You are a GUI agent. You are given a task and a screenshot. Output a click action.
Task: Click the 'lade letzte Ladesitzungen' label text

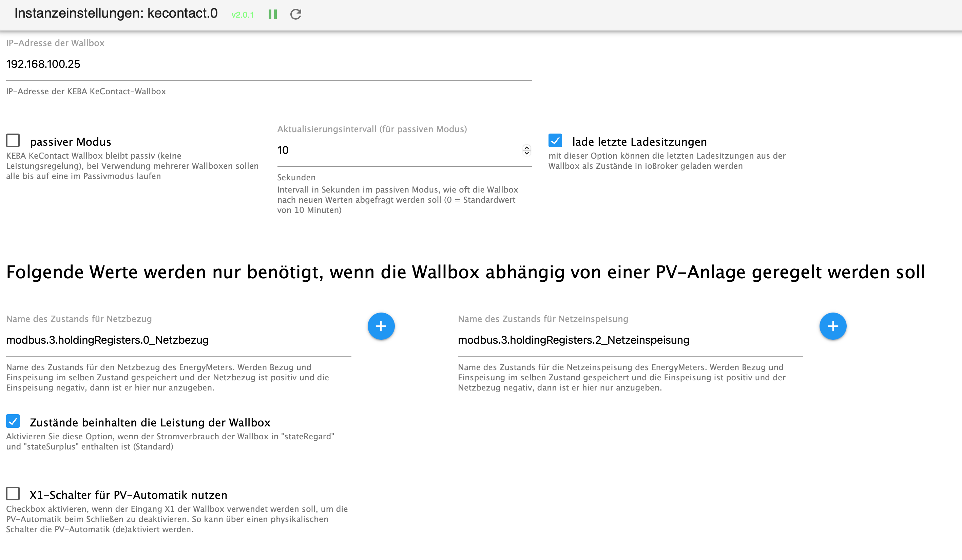pos(639,142)
